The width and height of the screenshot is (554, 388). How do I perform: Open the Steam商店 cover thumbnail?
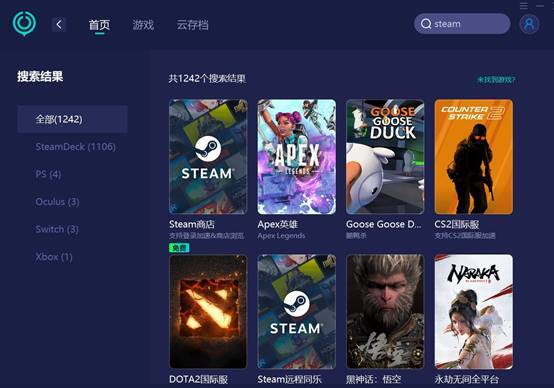point(208,157)
